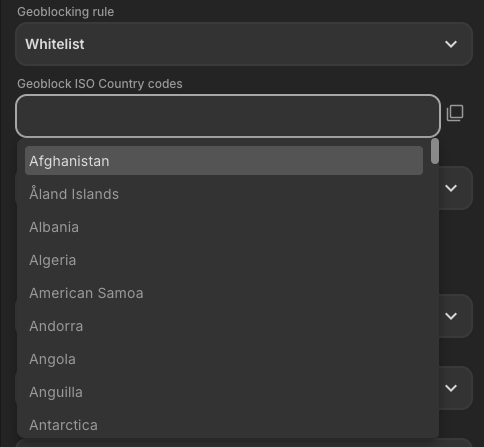This screenshot has height=447, width=484.
Task: Click the copy icon beside country codes field
Action: click(455, 113)
